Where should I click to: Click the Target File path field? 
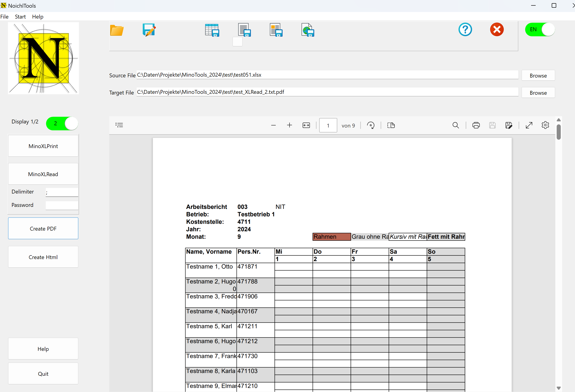pos(327,92)
